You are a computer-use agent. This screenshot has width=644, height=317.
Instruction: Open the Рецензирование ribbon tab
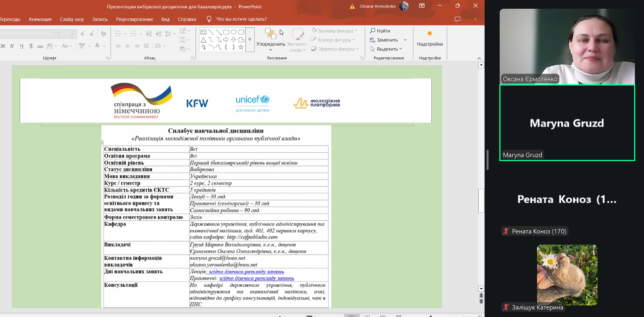(134, 19)
